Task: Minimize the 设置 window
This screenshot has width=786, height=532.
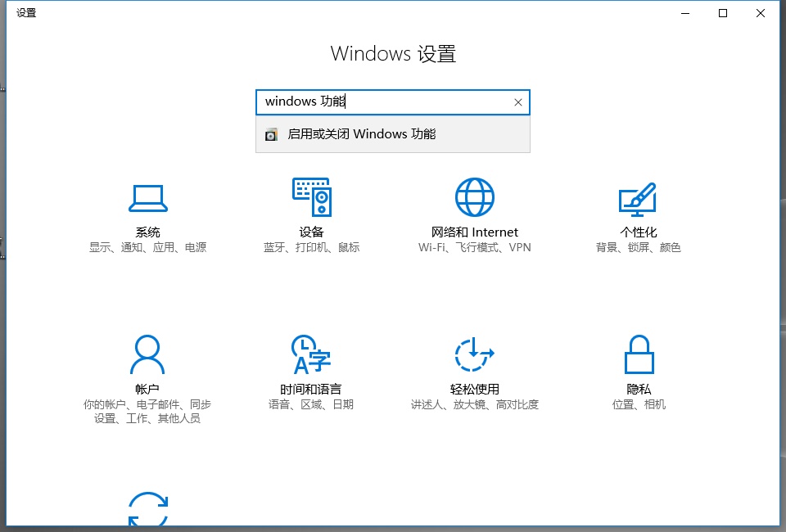Action: 685,14
